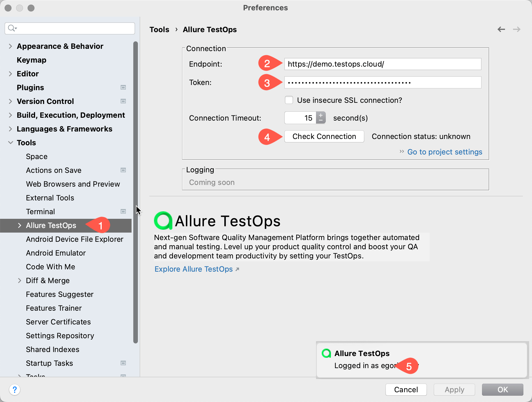Open Web Browsers and Preview settings

pos(73,184)
